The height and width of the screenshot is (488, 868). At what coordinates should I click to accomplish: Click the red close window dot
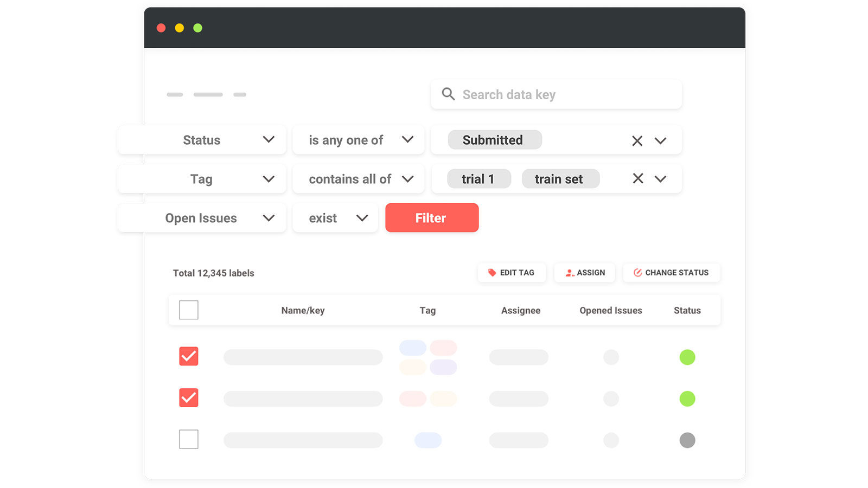click(x=161, y=28)
